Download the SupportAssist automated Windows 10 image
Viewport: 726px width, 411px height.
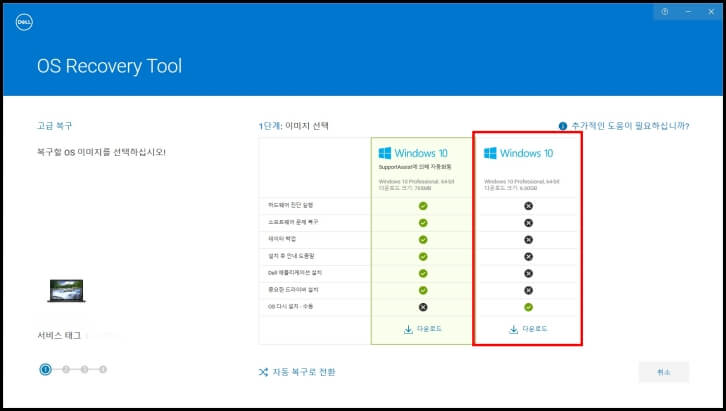click(423, 329)
